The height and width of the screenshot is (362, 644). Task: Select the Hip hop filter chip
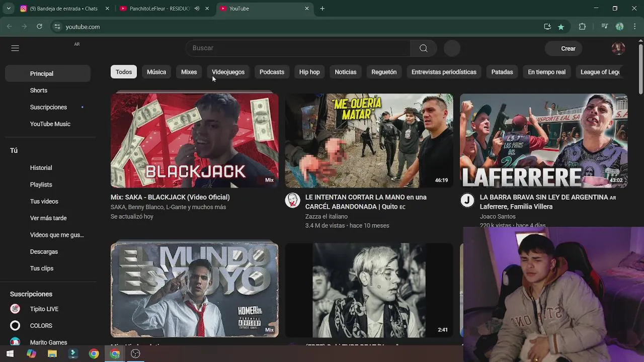(x=309, y=72)
